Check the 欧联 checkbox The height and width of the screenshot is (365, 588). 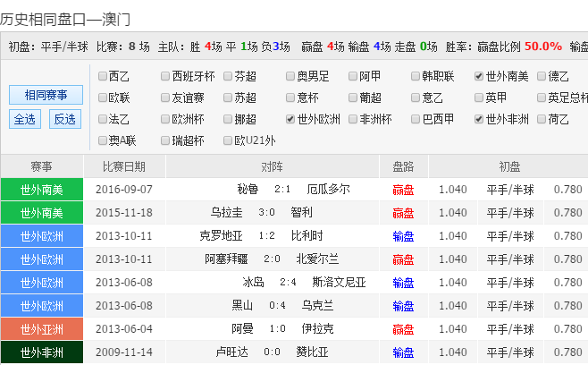coord(103,98)
